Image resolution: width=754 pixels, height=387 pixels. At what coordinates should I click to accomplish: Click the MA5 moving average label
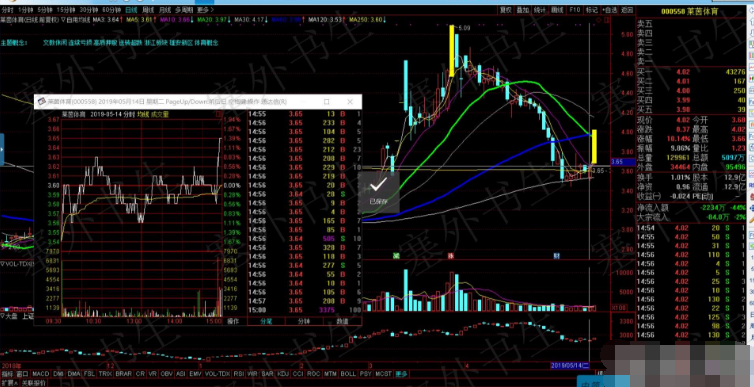click(x=139, y=20)
